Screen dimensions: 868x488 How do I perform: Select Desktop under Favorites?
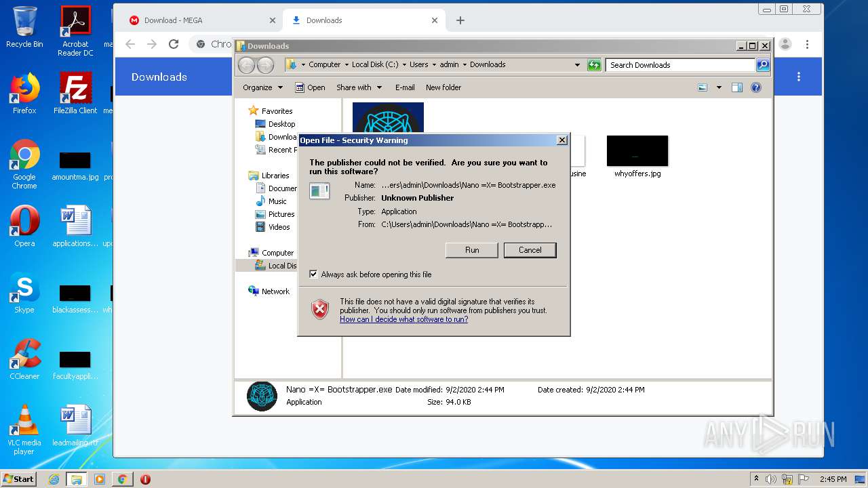275,124
